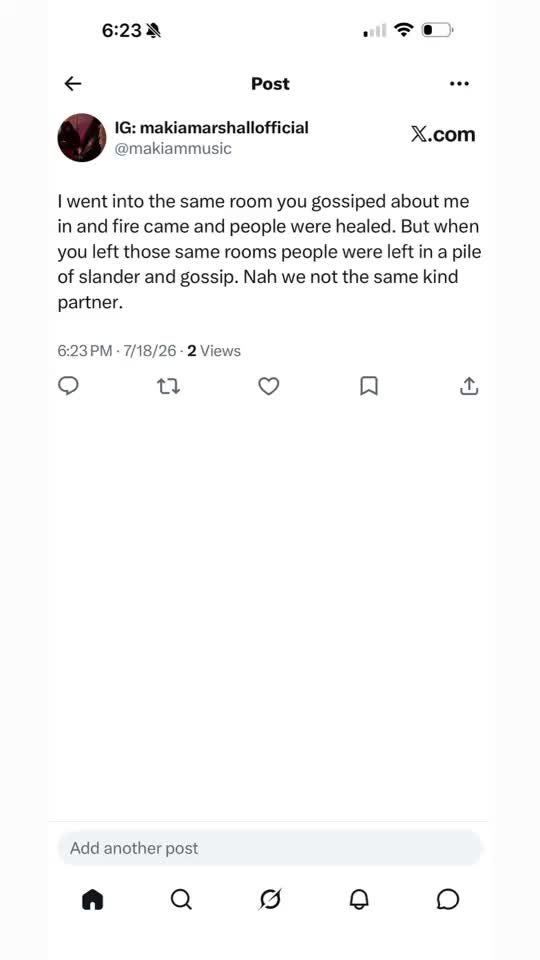Share the post via upload icon

point(468,386)
